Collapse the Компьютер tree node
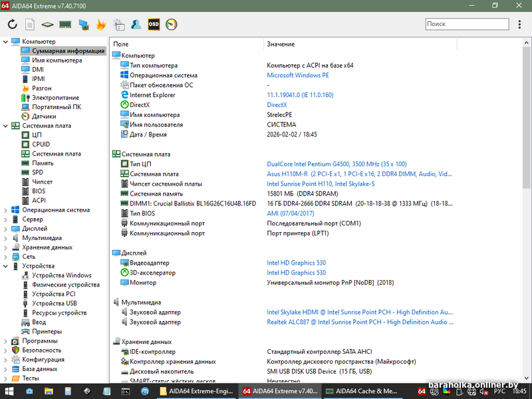Image resolution: width=532 pixels, height=399 pixels. [5, 42]
